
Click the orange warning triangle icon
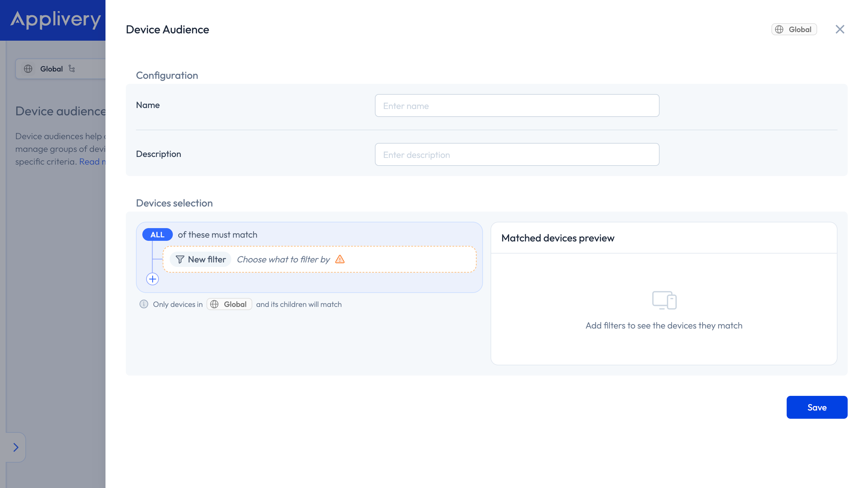click(x=340, y=259)
